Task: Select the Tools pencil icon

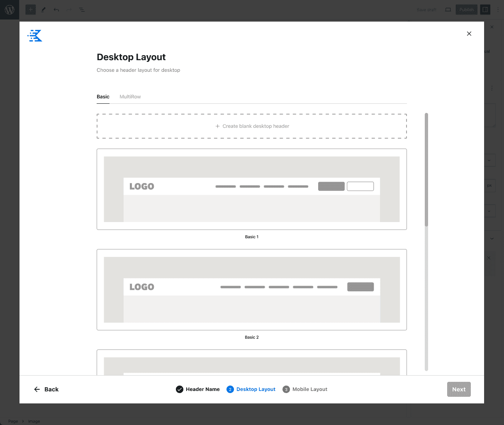Action: pyautogui.click(x=43, y=10)
